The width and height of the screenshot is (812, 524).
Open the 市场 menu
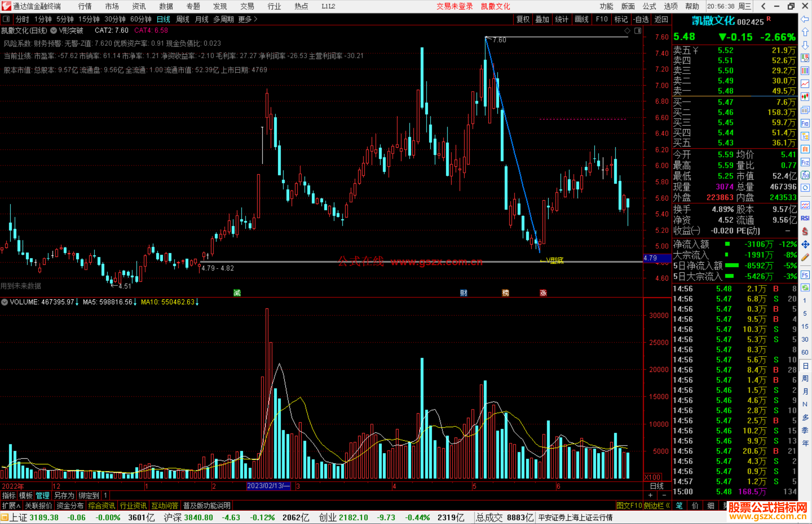pos(112,6)
